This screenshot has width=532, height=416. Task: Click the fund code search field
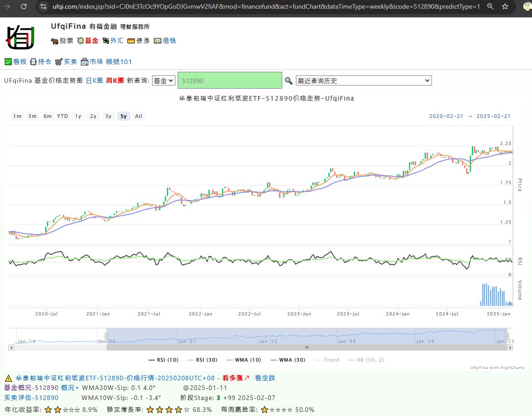(x=230, y=80)
